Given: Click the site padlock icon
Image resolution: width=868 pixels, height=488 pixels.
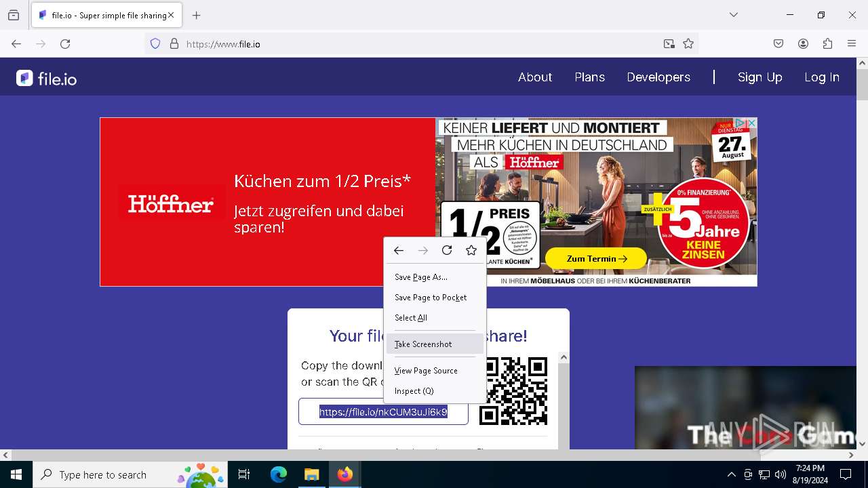Looking at the screenshot, I should pos(174,44).
